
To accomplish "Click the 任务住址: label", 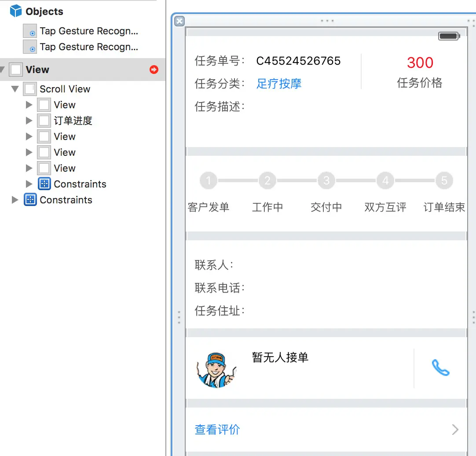I will point(220,311).
